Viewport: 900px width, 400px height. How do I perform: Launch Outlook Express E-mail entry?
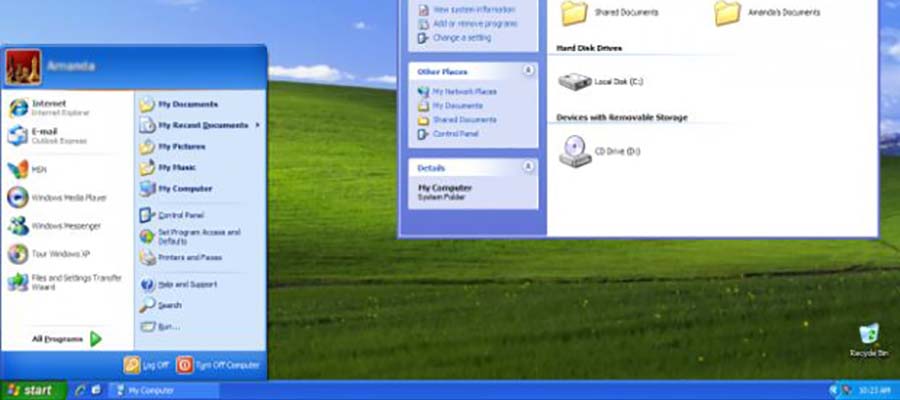pyautogui.click(x=68, y=135)
